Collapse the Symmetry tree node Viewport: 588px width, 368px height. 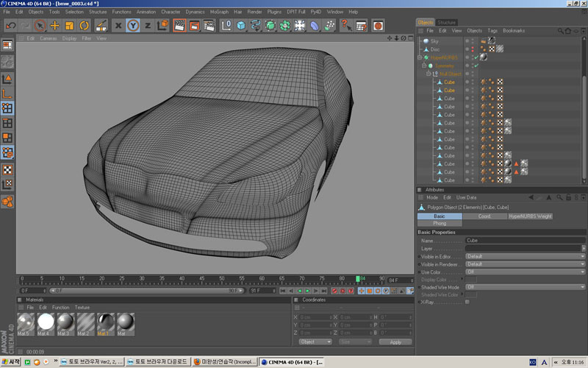[x=424, y=66]
